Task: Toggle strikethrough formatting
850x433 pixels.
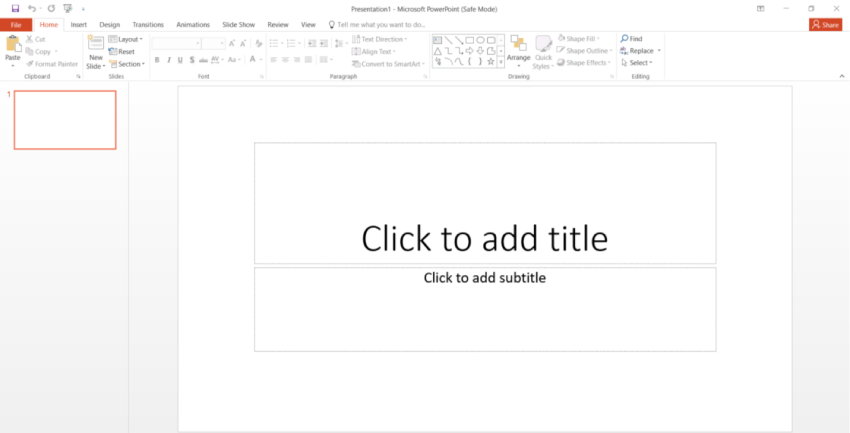Action: pyautogui.click(x=203, y=60)
